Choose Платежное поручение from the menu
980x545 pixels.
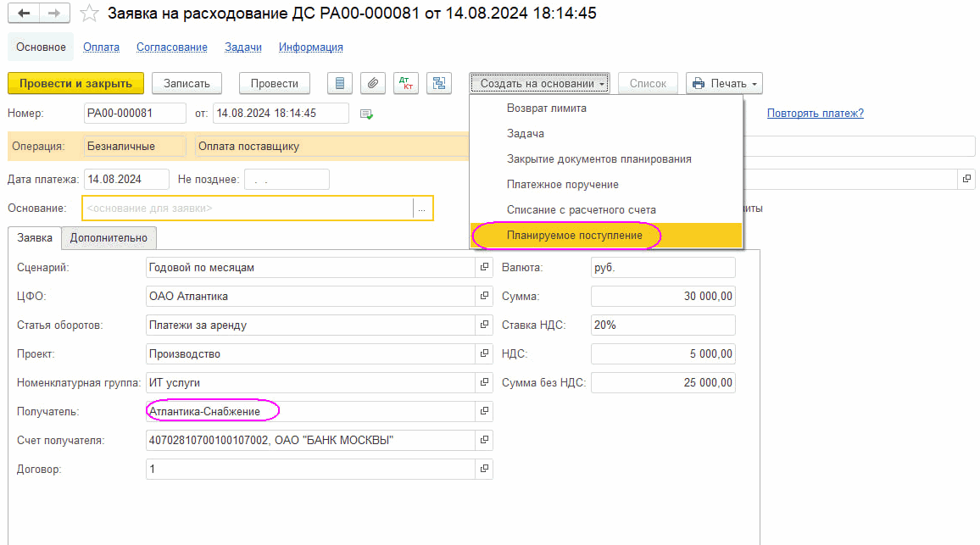point(562,184)
